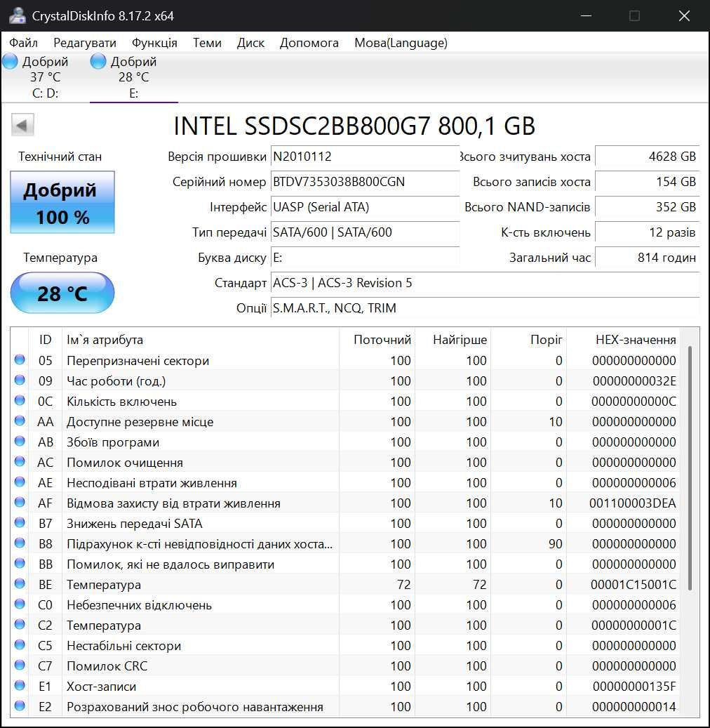Click the Технічний стан label
This screenshot has height=728, width=710.
pos(60,157)
